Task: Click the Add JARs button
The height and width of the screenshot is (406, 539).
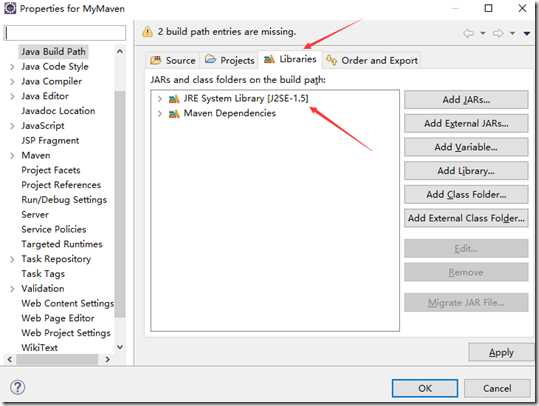Action: [466, 100]
